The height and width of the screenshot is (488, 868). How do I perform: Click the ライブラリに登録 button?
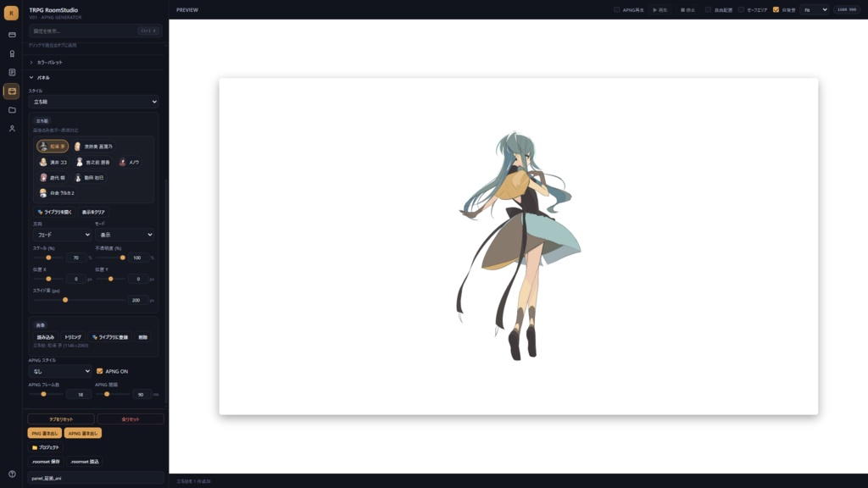point(110,337)
